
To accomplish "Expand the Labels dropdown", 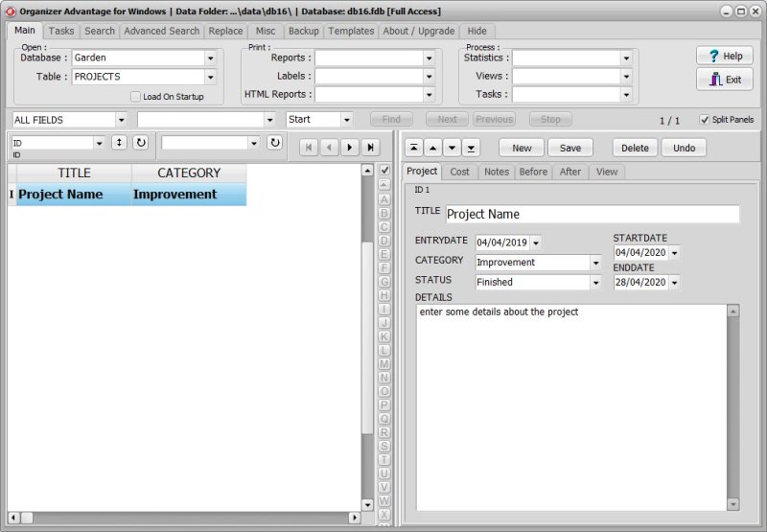I will point(429,77).
